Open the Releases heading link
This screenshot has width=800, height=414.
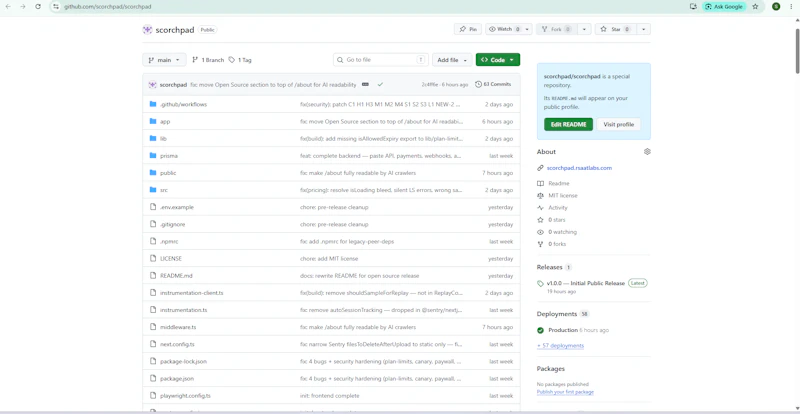[x=549, y=267]
